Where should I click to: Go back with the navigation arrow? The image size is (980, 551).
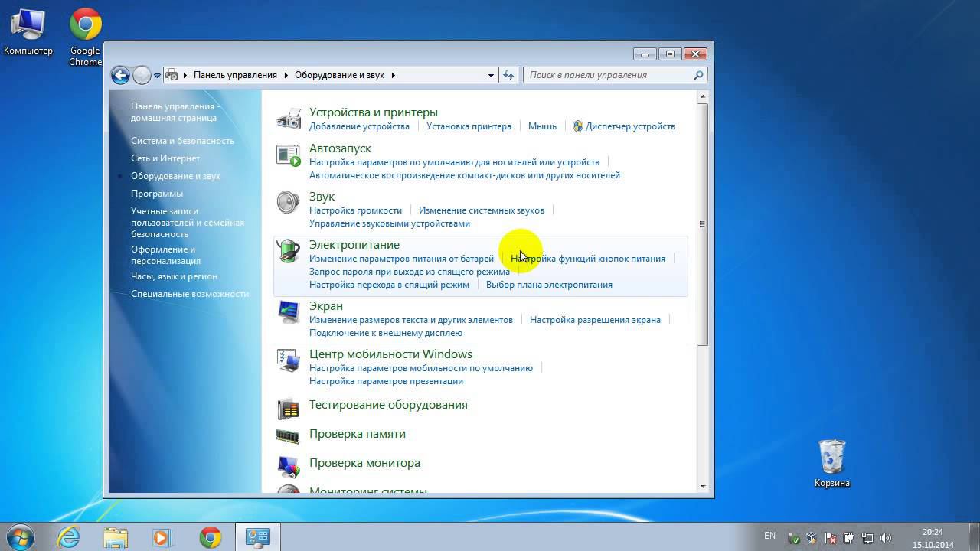coord(120,75)
